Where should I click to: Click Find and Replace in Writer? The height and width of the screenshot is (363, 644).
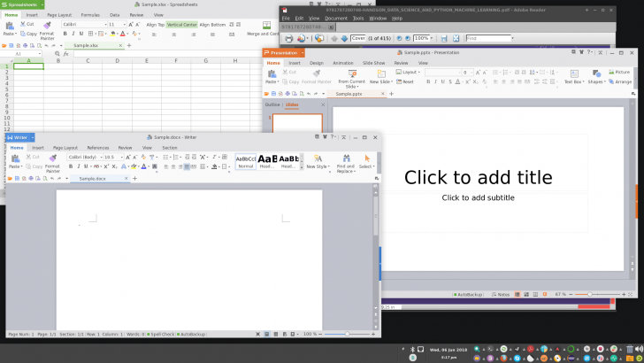(x=346, y=163)
